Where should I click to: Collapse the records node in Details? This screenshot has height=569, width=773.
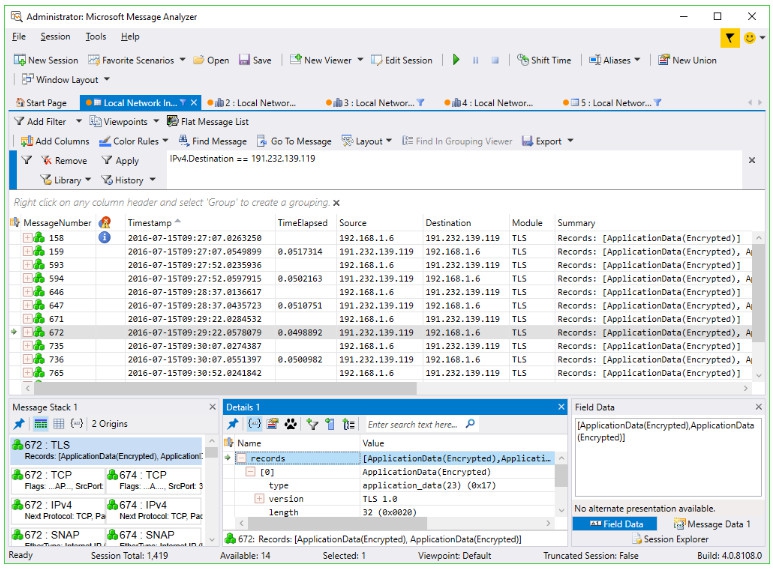pyautogui.click(x=241, y=458)
